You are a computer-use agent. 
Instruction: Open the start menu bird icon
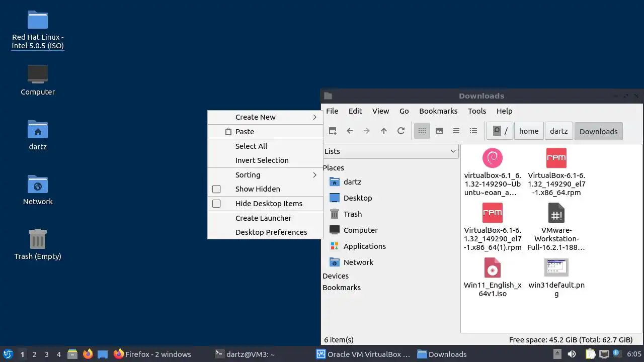click(8, 354)
